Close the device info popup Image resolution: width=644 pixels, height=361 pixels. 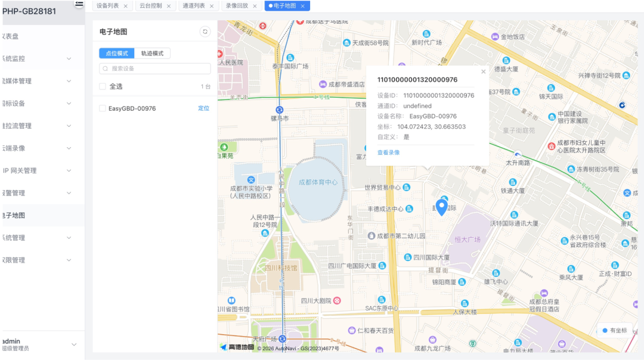click(x=484, y=71)
